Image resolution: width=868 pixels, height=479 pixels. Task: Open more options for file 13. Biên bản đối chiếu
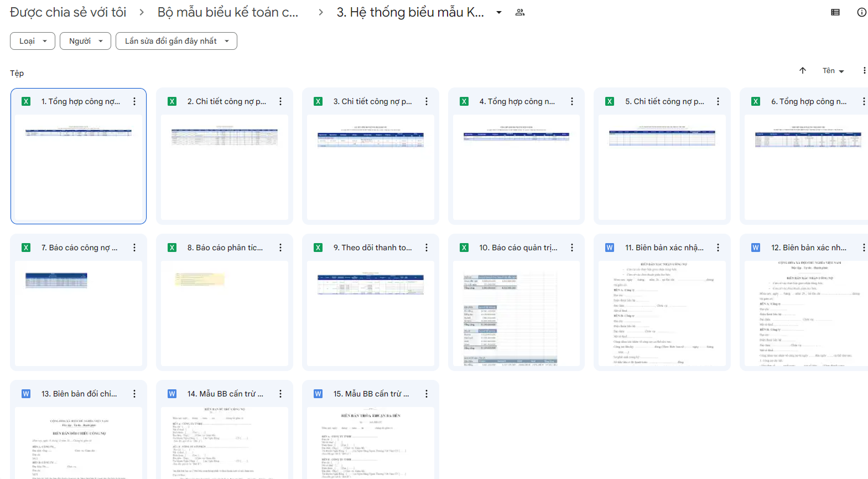tap(134, 394)
